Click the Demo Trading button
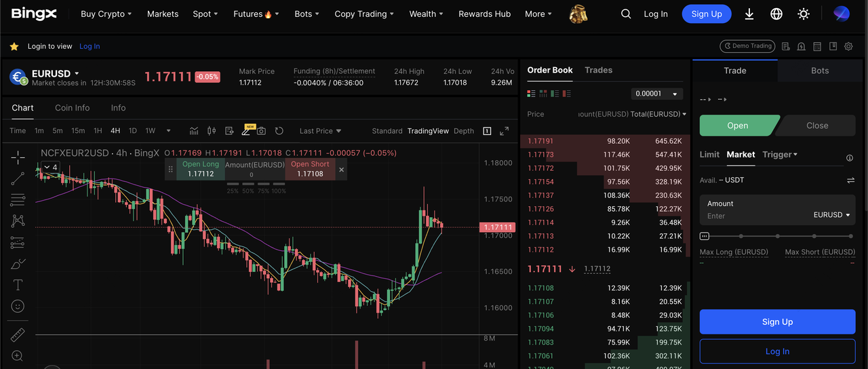This screenshot has width=868, height=369. point(747,46)
